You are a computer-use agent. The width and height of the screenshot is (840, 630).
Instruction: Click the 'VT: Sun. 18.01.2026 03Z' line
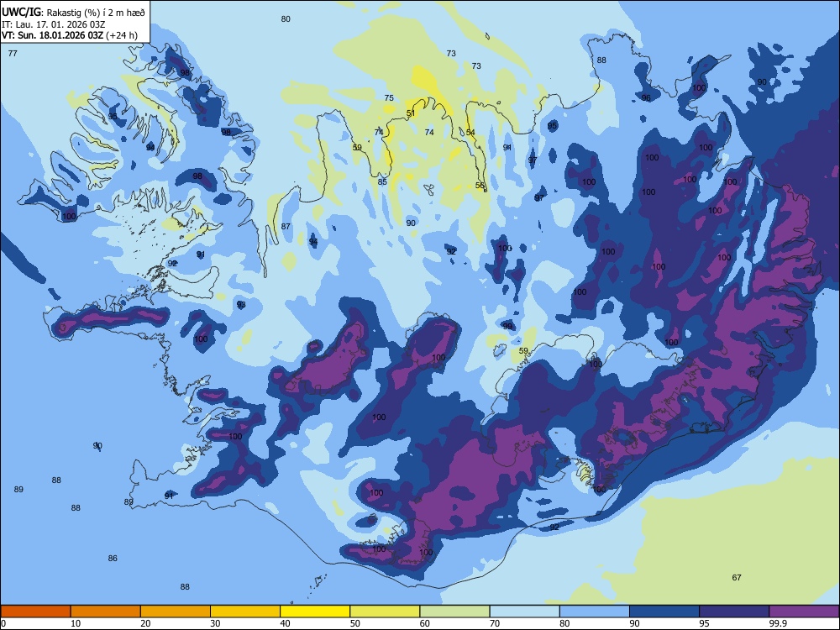tap(52, 35)
